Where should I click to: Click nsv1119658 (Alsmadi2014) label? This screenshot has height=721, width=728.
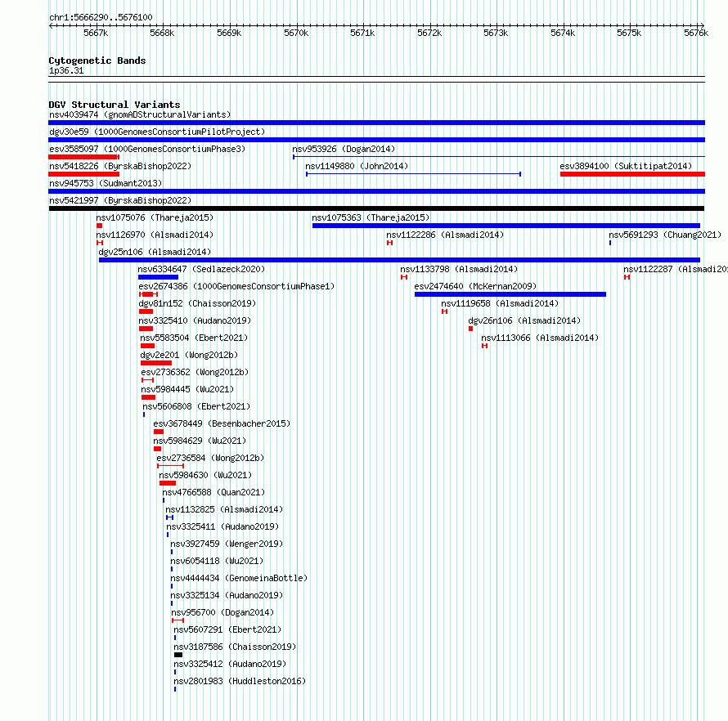tap(500, 303)
